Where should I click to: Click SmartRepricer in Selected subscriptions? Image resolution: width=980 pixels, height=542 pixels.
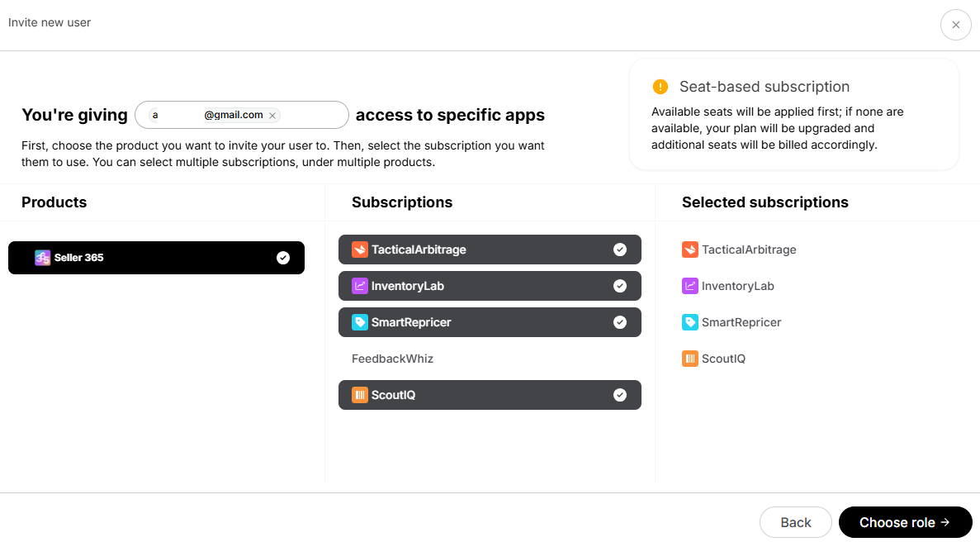click(741, 322)
